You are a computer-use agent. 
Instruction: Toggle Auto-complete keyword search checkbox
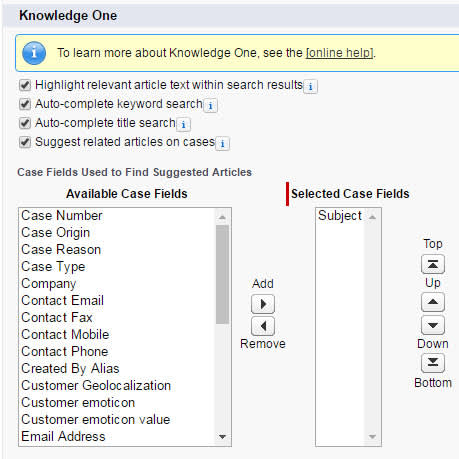pyautogui.click(x=25, y=104)
